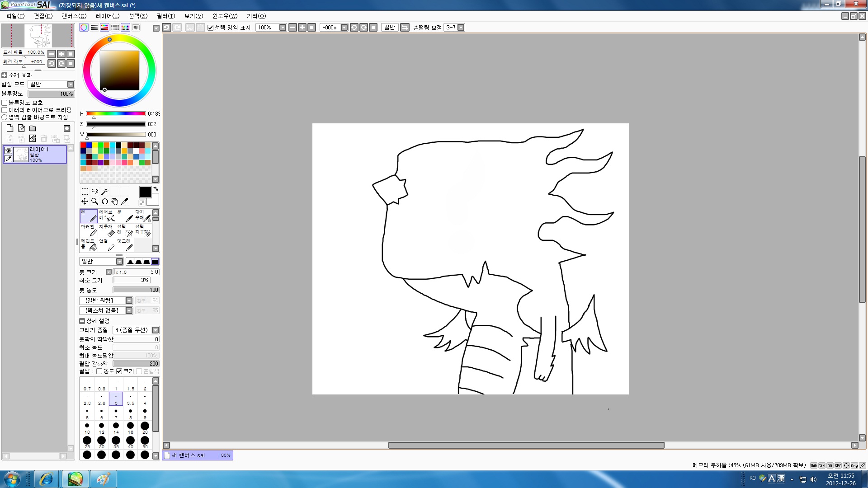Image resolution: width=868 pixels, height=488 pixels.
Task: Enable 불투명도 보호 checkbox
Action: [x=5, y=103]
